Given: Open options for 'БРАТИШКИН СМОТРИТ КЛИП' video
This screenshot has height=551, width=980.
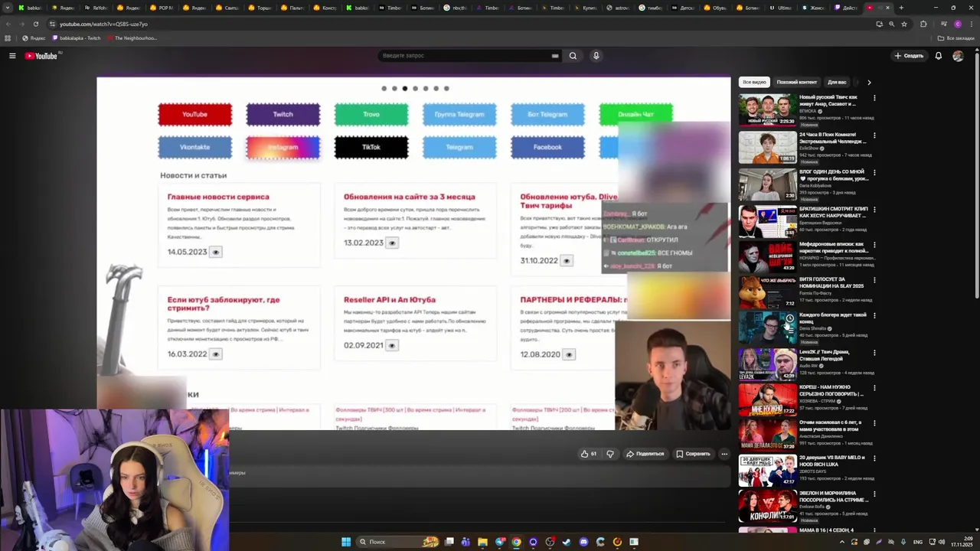Looking at the screenshot, I should pyautogui.click(x=874, y=209).
